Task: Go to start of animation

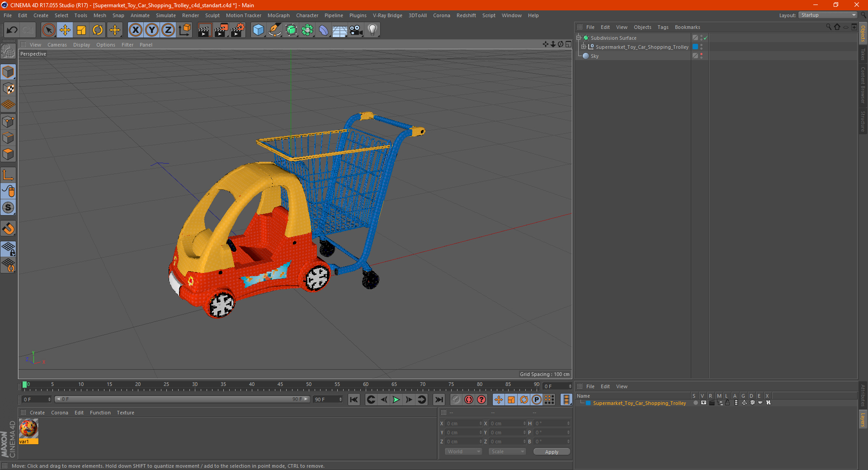Action: tap(354, 399)
